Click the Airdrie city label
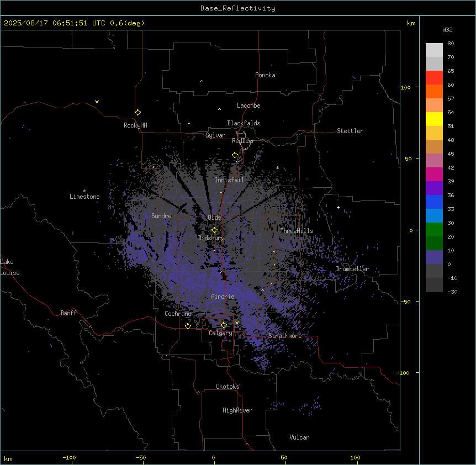The height and width of the screenshot is (465, 476). [223, 297]
